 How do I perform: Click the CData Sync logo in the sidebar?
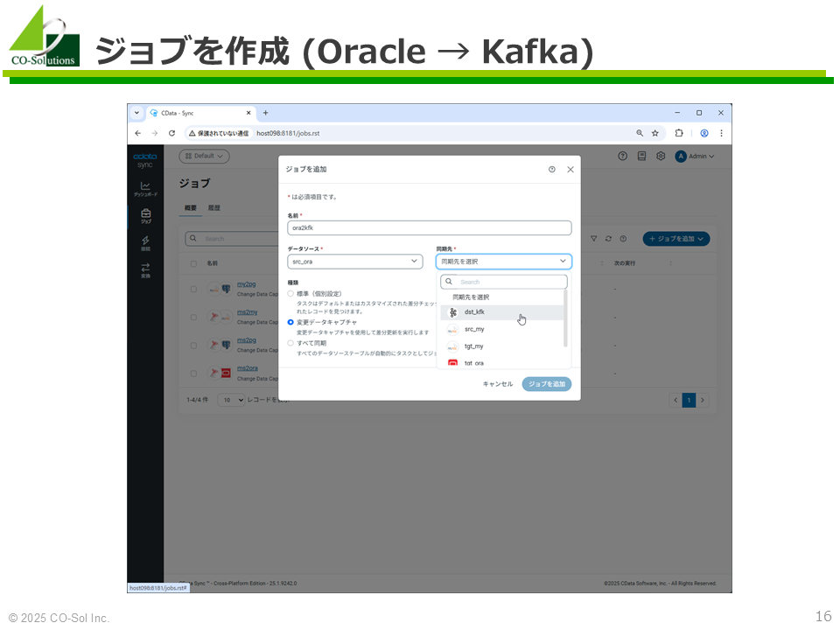[x=145, y=160]
